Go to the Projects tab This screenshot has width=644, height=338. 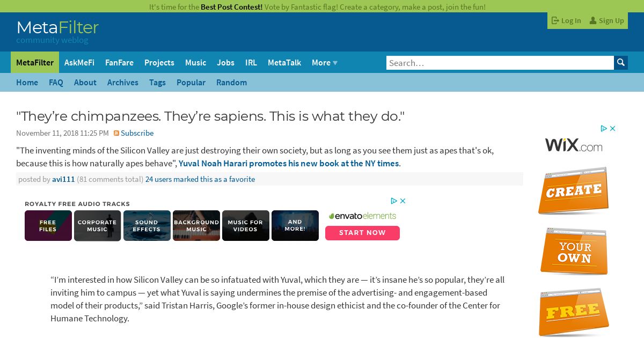(159, 63)
